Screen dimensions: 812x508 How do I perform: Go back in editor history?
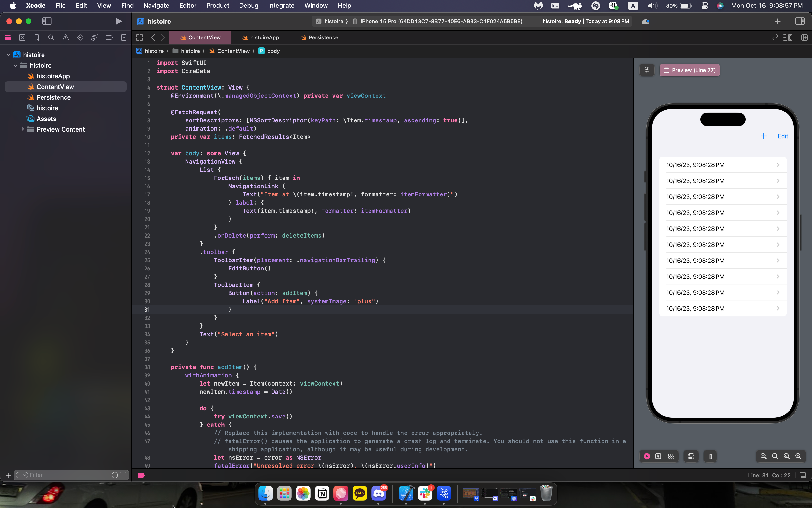(153, 38)
